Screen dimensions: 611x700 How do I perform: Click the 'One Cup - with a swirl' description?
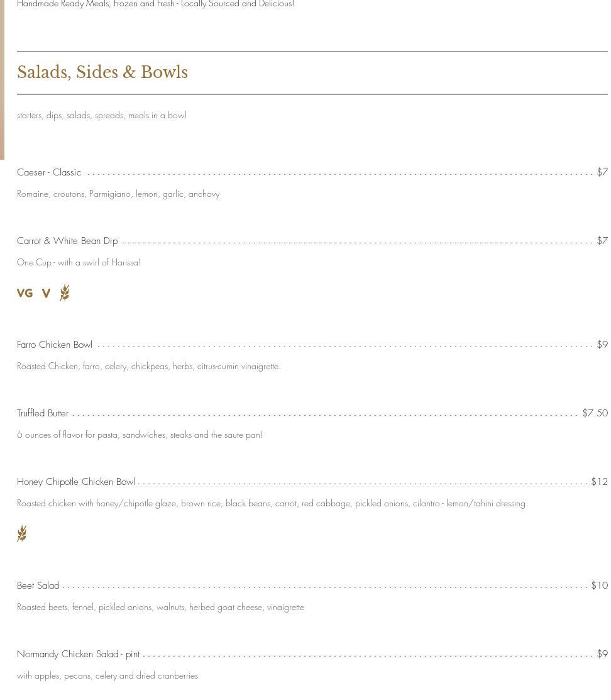79,262
